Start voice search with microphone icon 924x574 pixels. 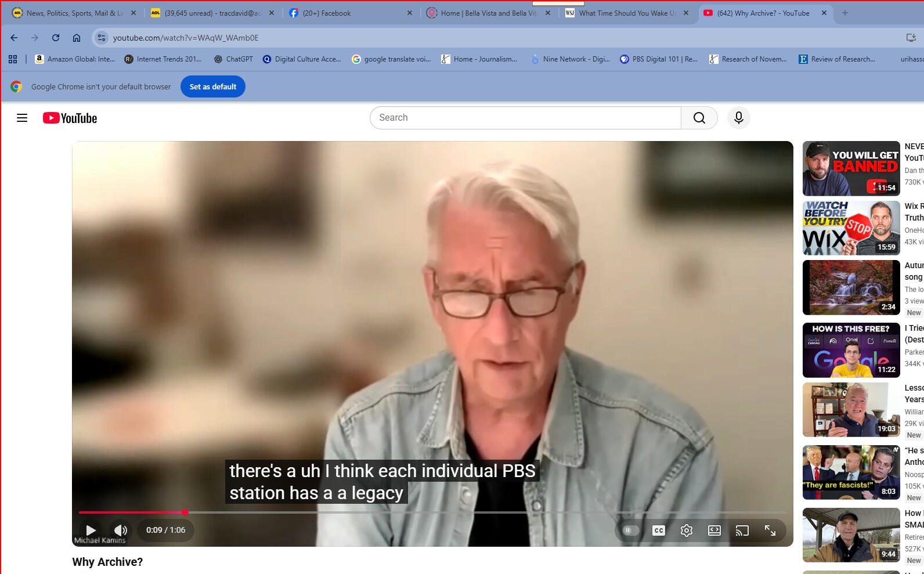point(738,118)
